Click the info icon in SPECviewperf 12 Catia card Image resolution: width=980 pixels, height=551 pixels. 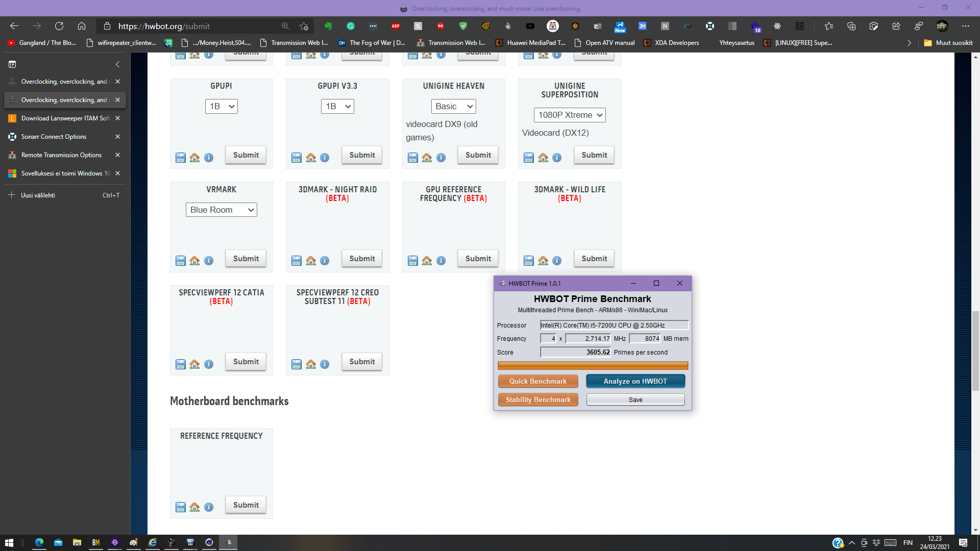pyautogui.click(x=209, y=364)
